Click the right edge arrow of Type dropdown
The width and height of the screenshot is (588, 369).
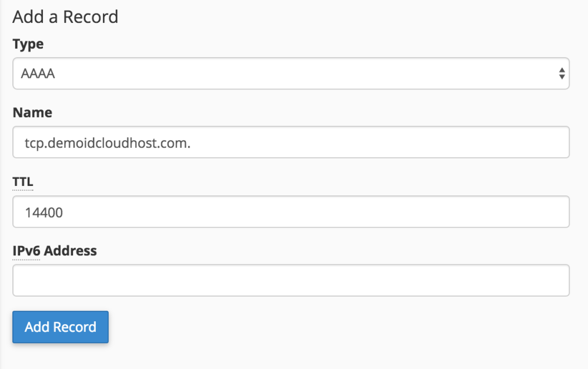[563, 73]
